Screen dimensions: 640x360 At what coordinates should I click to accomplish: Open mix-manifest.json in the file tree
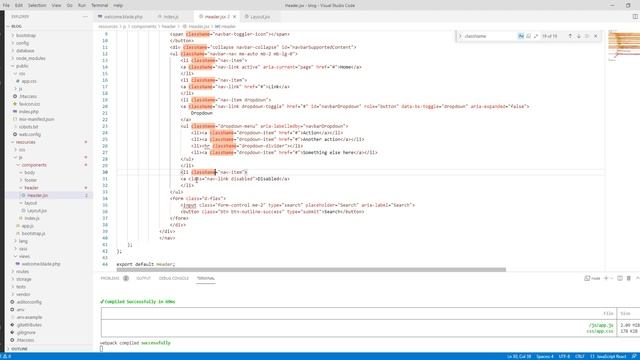coord(36,119)
